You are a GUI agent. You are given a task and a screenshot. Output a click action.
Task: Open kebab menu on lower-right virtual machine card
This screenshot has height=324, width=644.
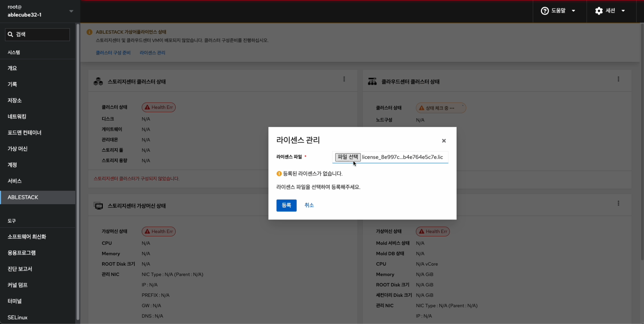(618, 203)
